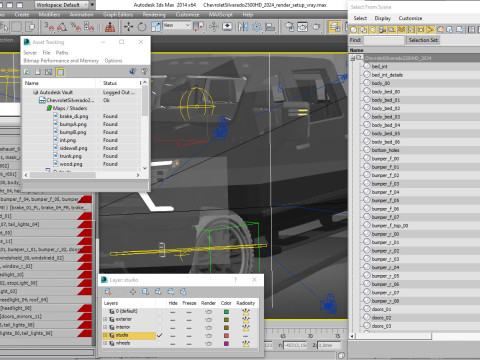
Task: Toggle Percent Snap in main toolbar
Action: pyautogui.click(x=76, y=27)
